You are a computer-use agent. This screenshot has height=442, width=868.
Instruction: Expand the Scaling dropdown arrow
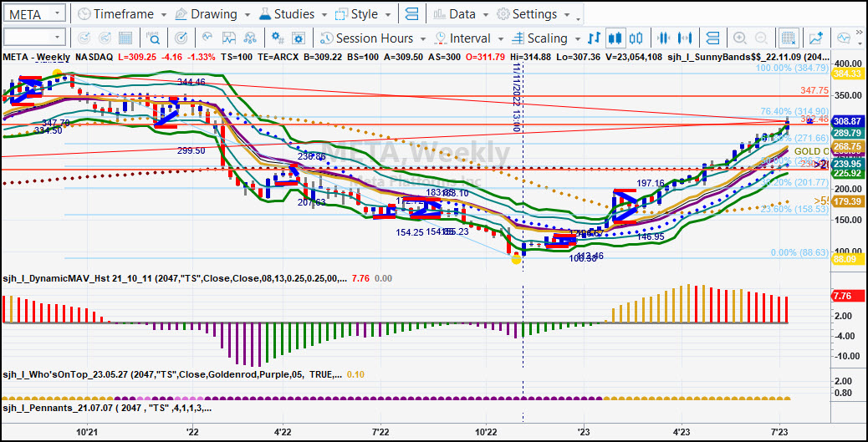point(577,39)
